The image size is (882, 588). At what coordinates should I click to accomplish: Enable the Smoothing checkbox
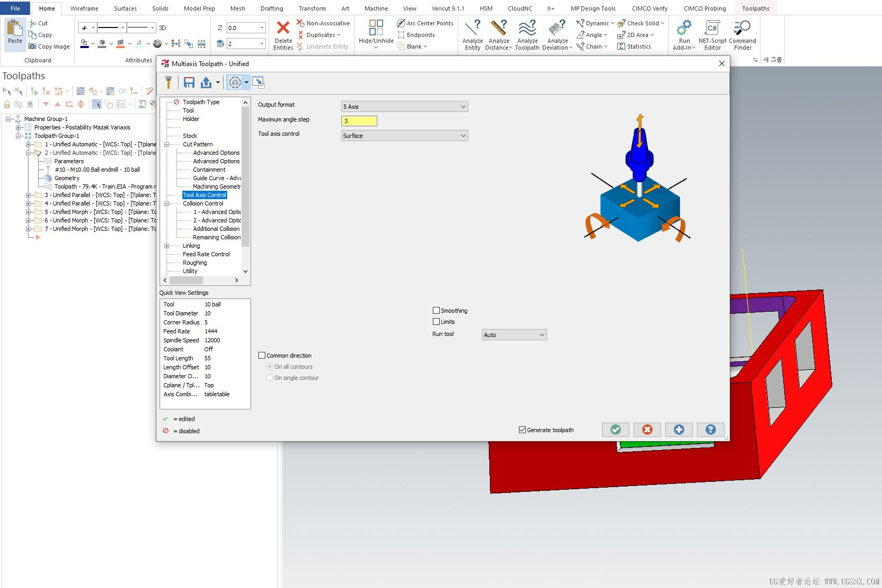(x=436, y=311)
